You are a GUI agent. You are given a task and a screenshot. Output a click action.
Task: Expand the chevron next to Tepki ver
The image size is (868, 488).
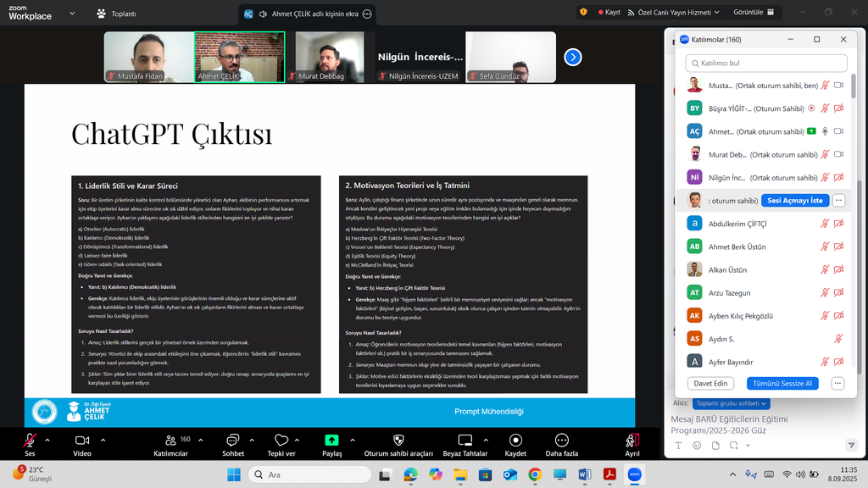(298, 441)
